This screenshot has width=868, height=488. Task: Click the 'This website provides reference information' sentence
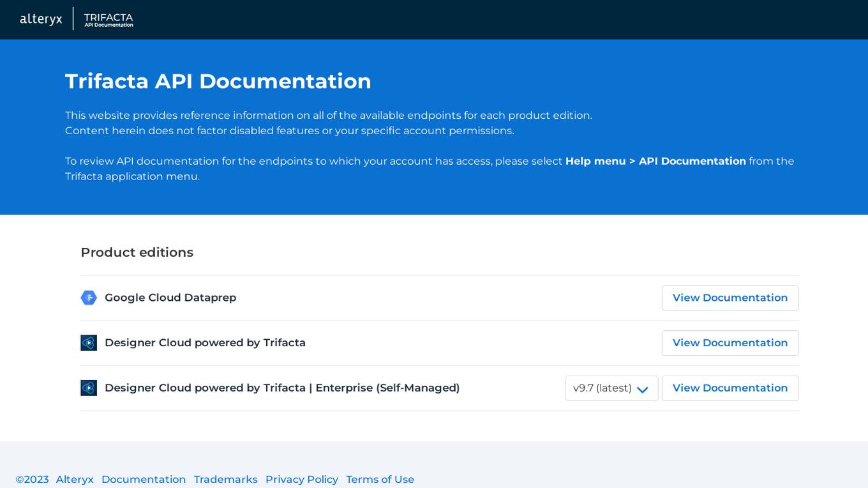[x=329, y=116]
